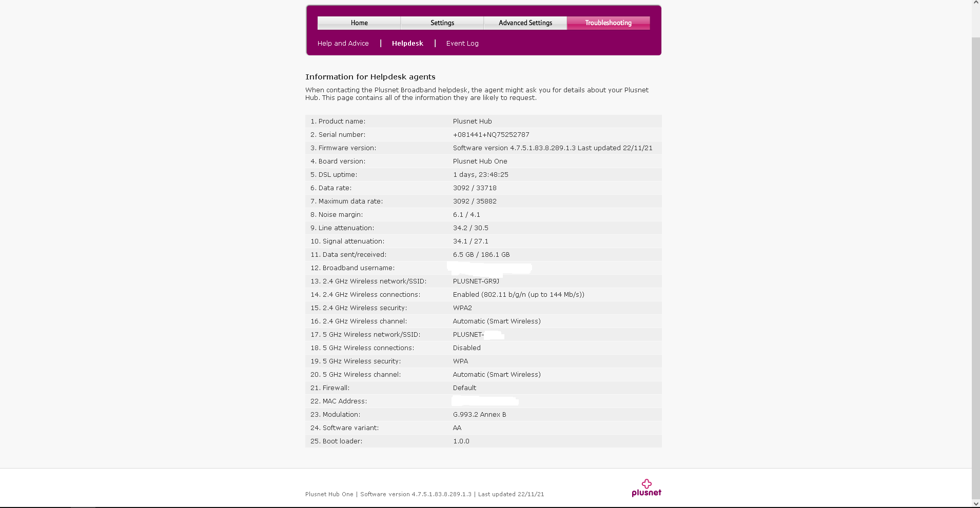Click the Plusnet logo in footer
Viewport: 980px width, 508px height.
click(x=646, y=488)
